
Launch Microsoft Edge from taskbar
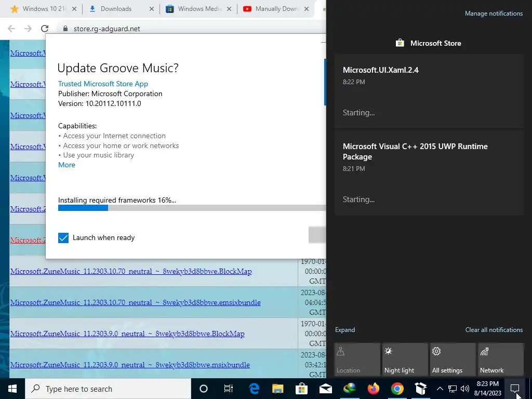(254, 389)
